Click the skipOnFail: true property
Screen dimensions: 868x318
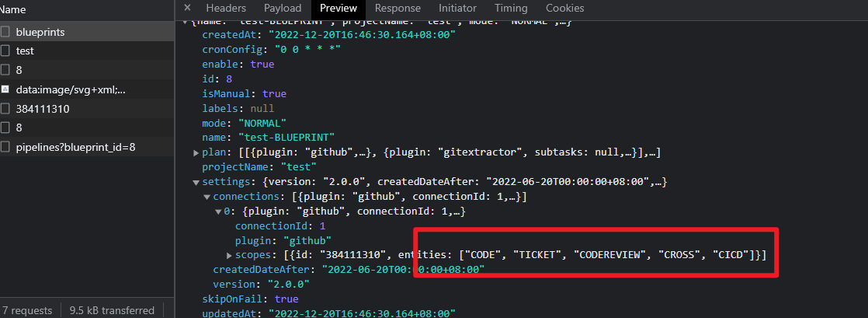point(250,299)
